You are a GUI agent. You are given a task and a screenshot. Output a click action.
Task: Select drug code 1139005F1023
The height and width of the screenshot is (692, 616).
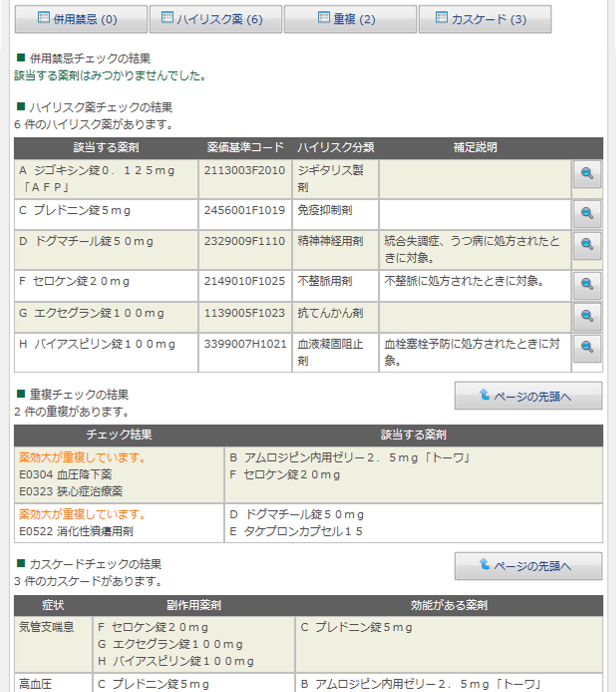pos(245,313)
